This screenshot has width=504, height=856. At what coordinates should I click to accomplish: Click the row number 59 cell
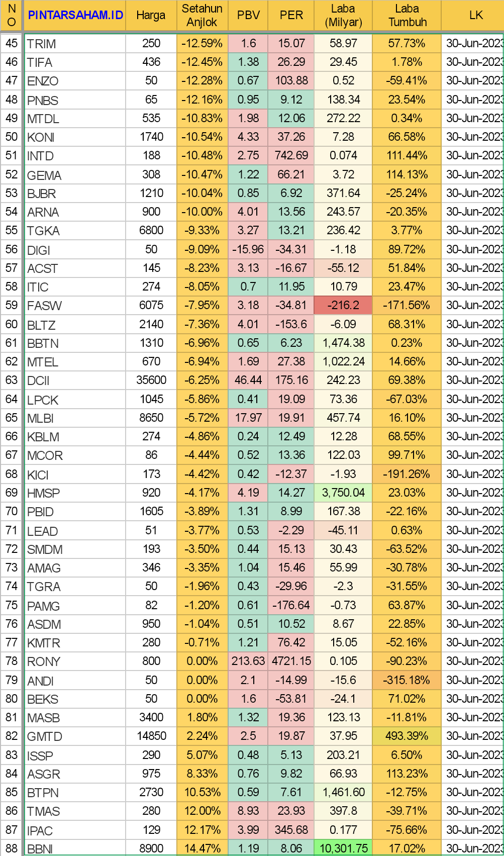[x=12, y=305]
